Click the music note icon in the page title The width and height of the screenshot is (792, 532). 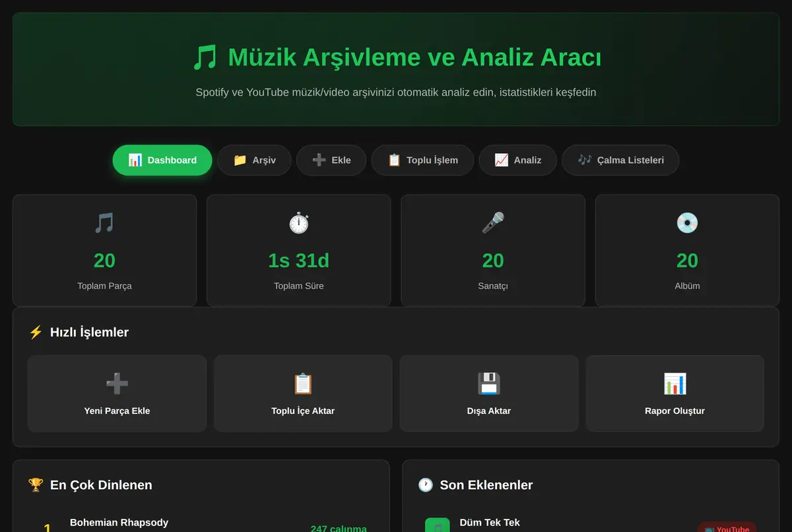tap(205, 57)
